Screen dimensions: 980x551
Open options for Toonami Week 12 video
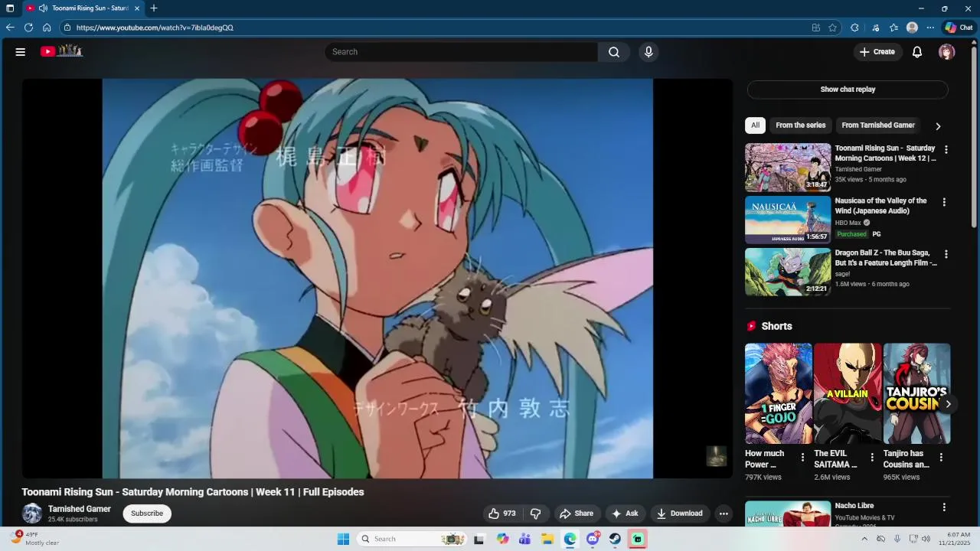pyautogui.click(x=946, y=150)
